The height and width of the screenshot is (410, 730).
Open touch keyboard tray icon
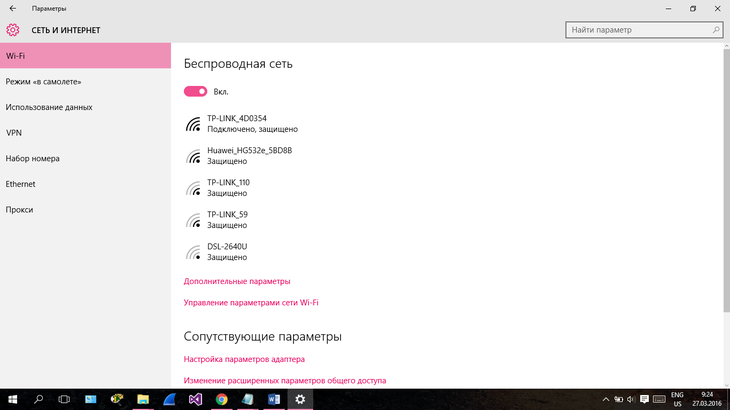(659, 399)
